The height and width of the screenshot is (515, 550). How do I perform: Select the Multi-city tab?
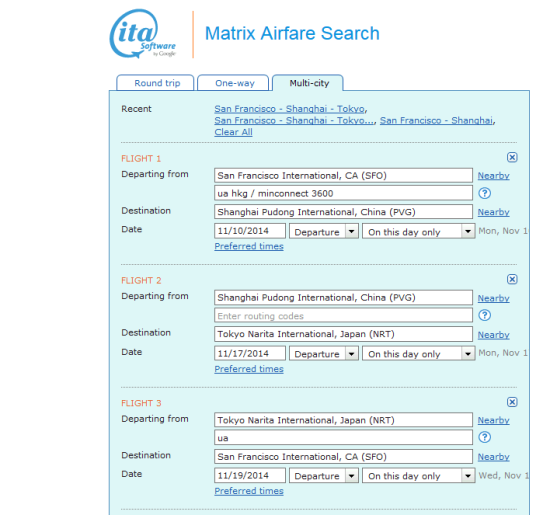click(308, 83)
